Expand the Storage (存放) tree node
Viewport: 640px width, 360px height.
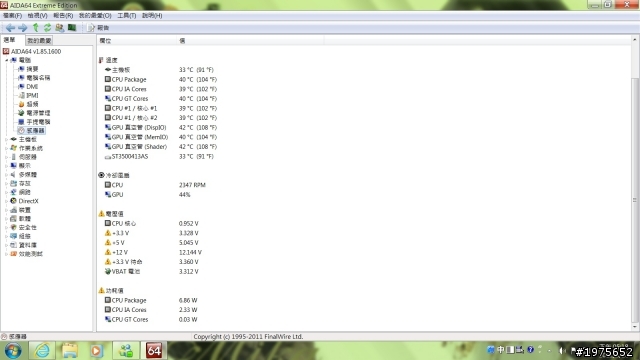7,184
